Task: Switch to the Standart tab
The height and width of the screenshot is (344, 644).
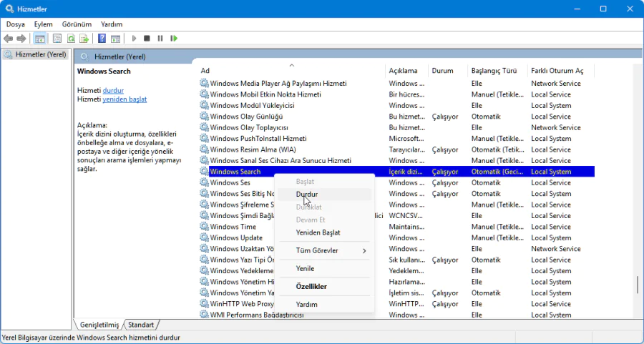Action: (x=141, y=325)
